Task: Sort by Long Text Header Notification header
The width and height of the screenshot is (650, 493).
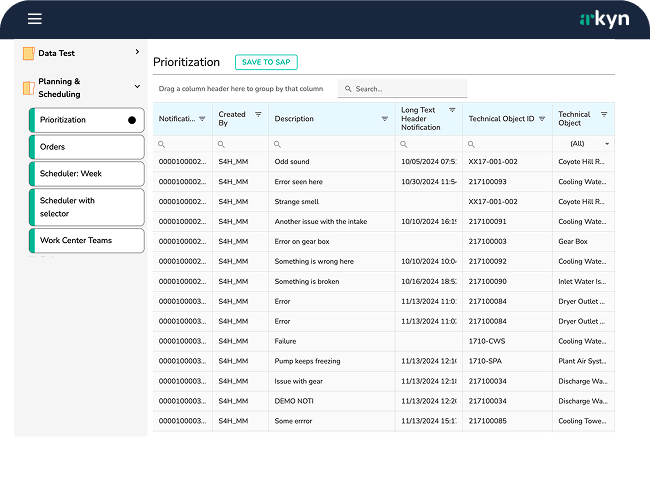Action: (x=421, y=119)
